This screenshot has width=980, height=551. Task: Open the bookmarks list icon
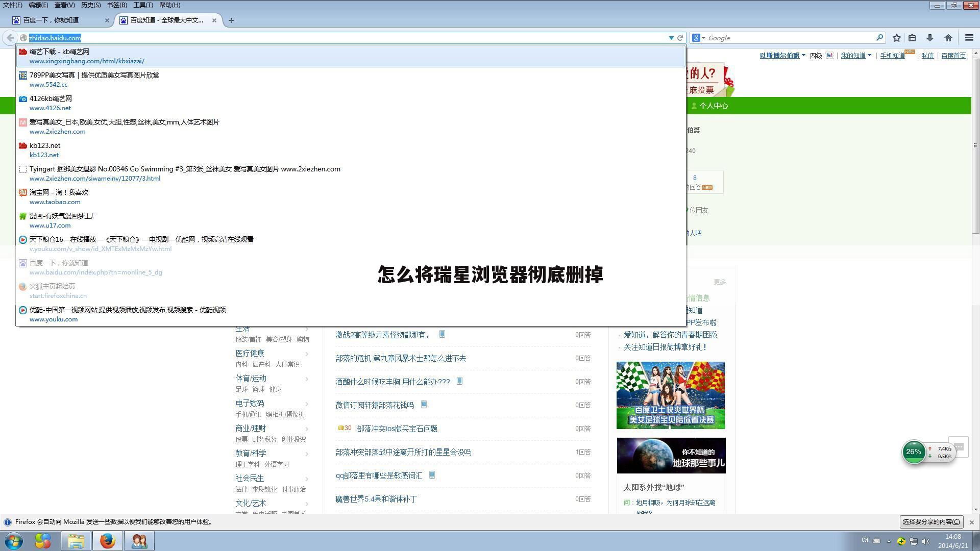(x=912, y=38)
